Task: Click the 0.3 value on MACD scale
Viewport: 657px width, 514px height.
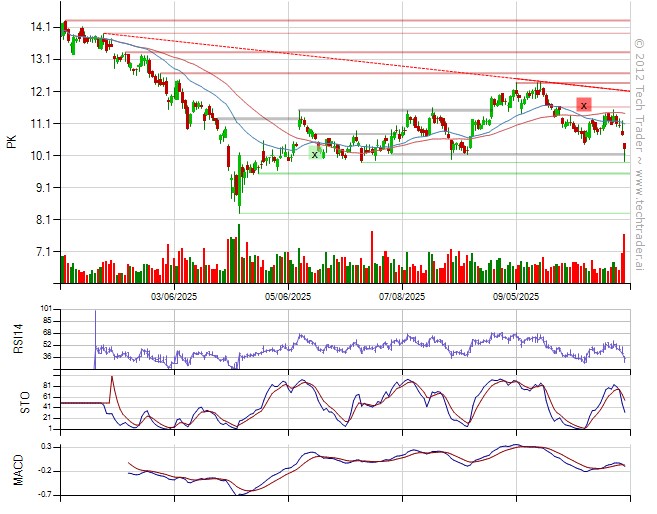Action: point(46,445)
